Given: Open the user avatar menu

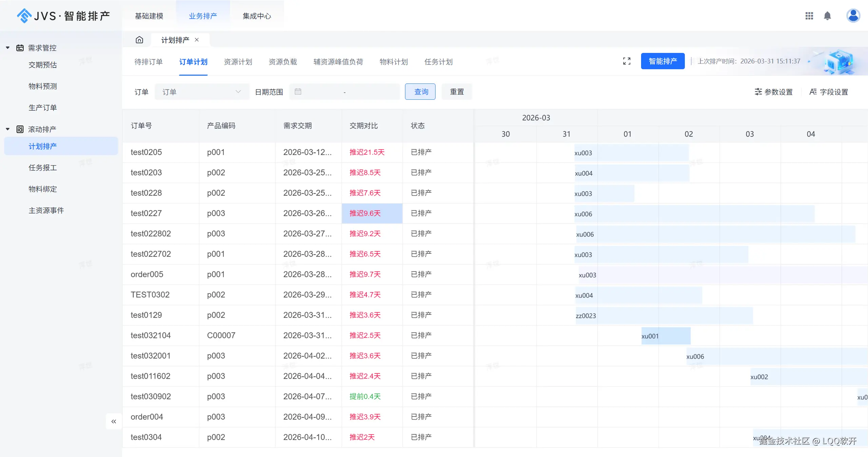Looking at the screenshot, I should (x=853, y=16).
